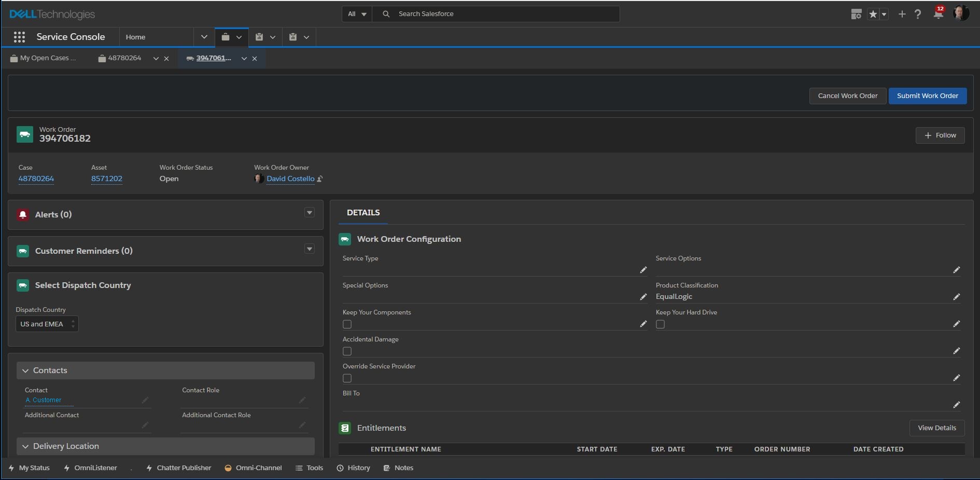Click change owner icon beside David Costello
Screen dimensions: 980x480
coord(320,179)
